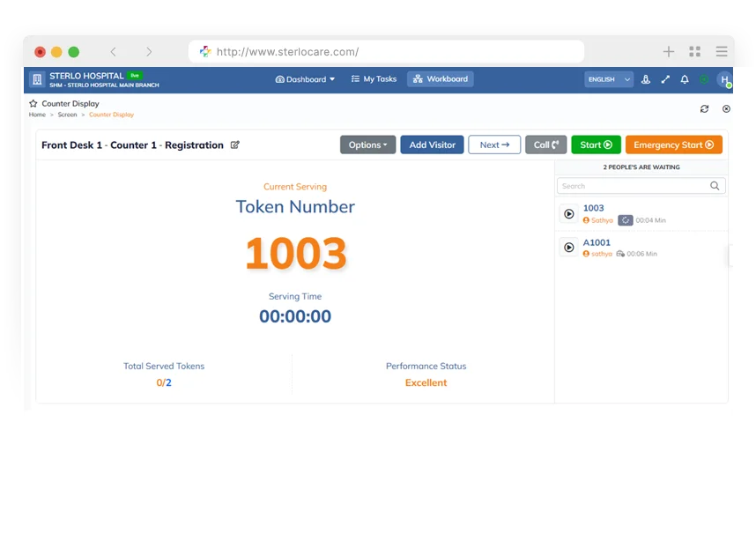Click the green Start button

[596, 145]
